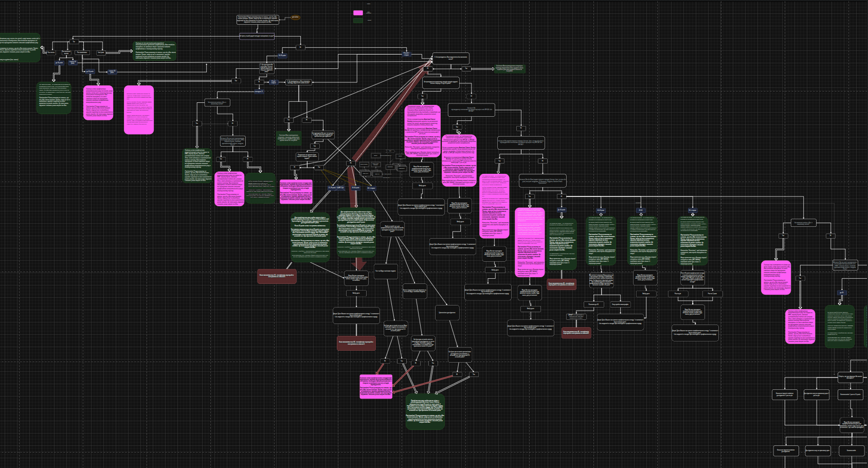Click the thick dark red arrowhead pointing down

pos(359,264)
